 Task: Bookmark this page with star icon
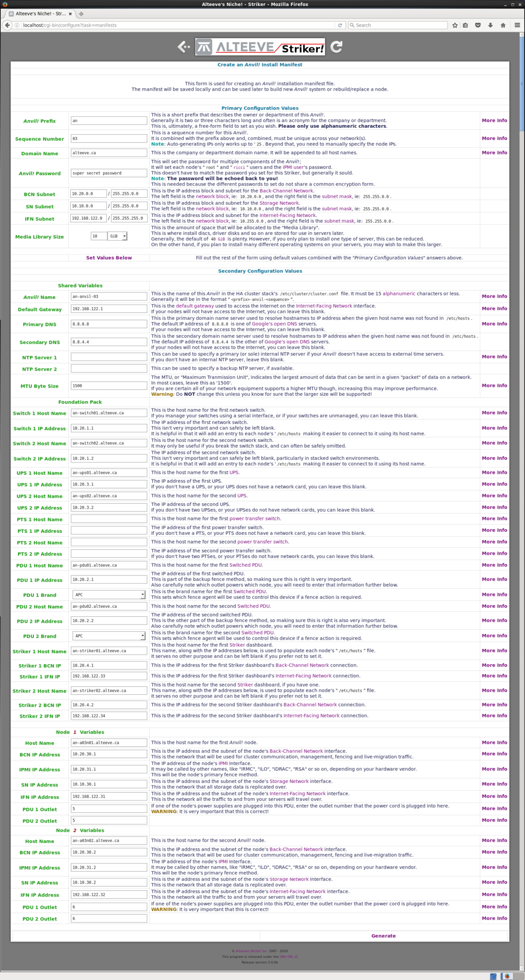(x=455, y=25)
